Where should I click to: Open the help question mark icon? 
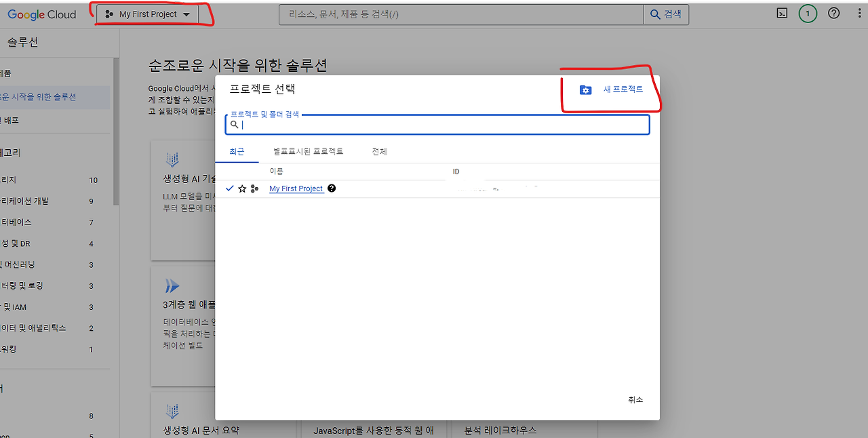point(834,14)
